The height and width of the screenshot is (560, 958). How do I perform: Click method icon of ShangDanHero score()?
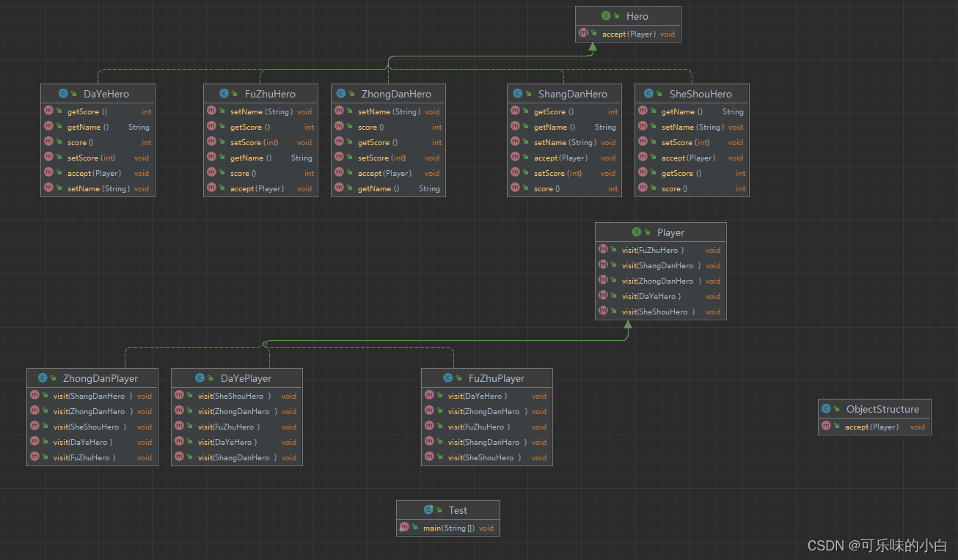point(515,188)
